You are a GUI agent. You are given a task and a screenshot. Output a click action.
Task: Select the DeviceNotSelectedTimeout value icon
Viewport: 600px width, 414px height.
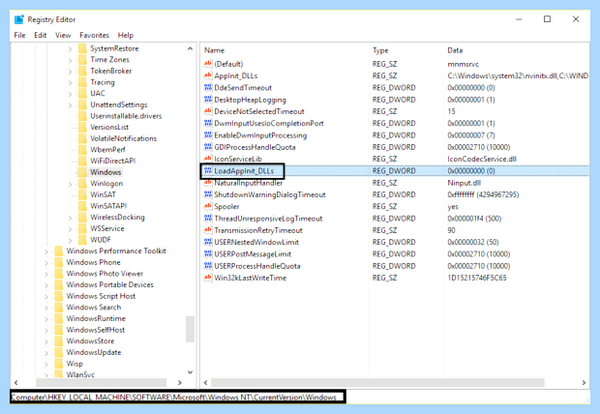point(208,111)
